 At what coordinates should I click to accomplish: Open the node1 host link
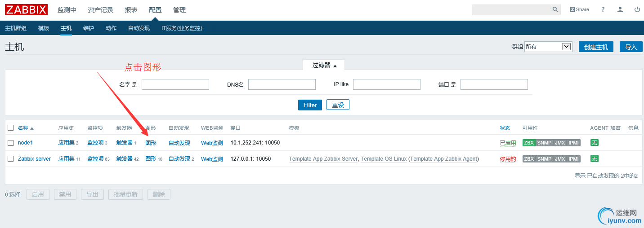click(26, 143)
